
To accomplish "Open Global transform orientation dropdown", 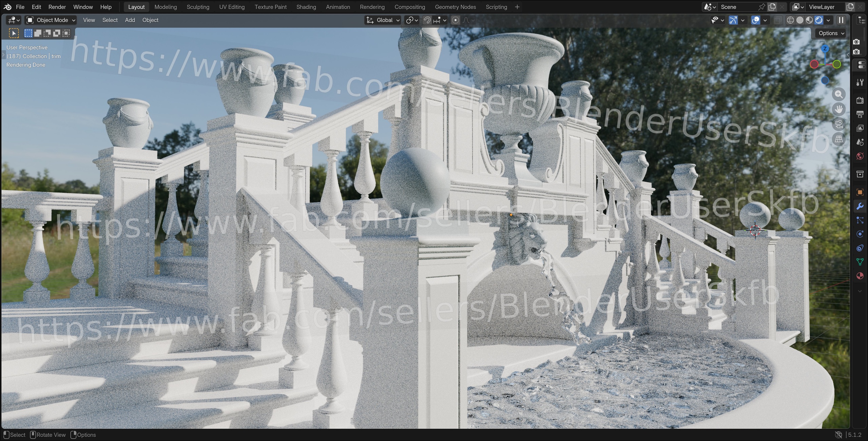I will click(x=383, y=20).
